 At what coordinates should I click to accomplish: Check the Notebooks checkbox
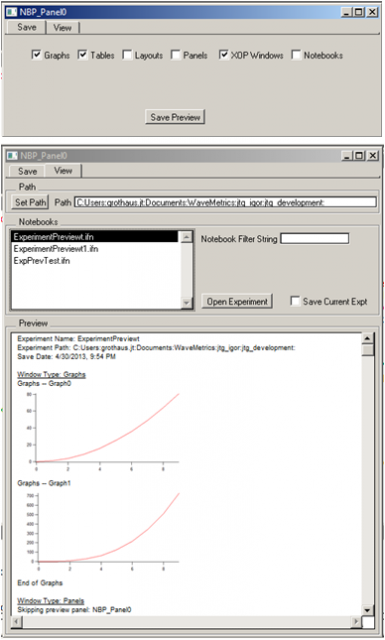[296, 55]
